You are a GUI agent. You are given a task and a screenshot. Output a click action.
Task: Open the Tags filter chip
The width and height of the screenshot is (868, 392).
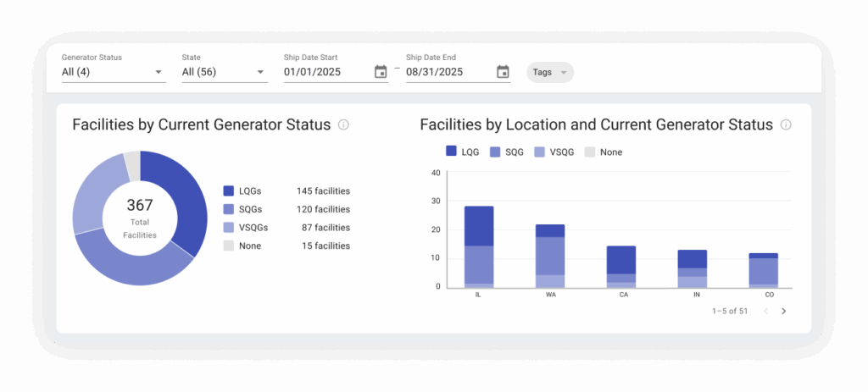point(550,72)
